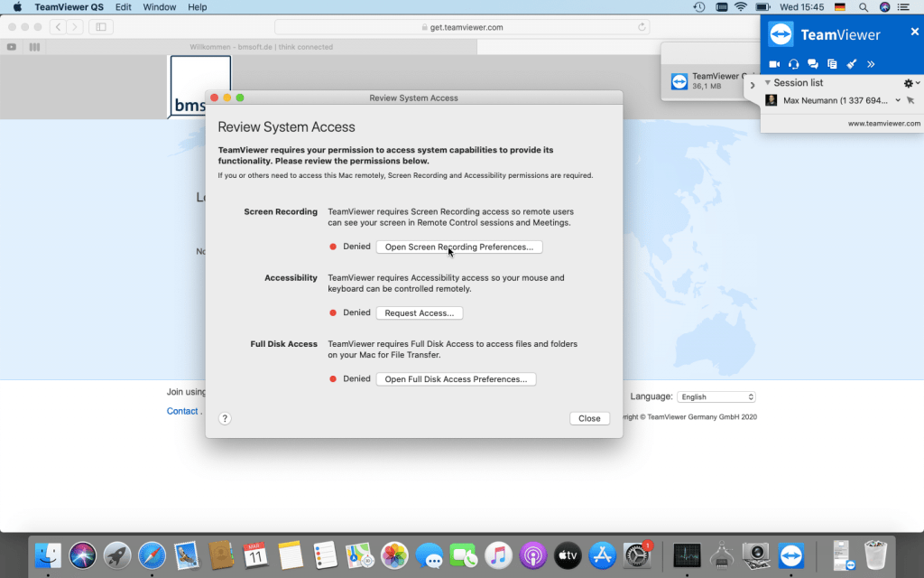Open System Preferences from the Dock
This screenshot has height=578, width=924.
(637, 555)
